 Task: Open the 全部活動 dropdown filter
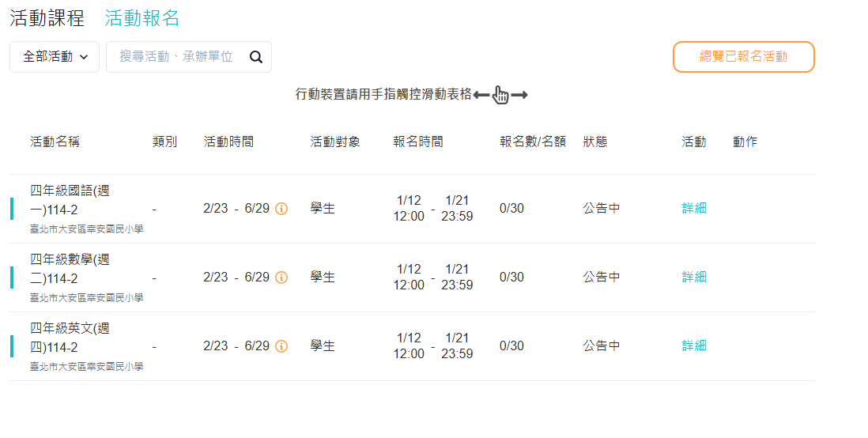pyautogui.click(x=55, y=57)
